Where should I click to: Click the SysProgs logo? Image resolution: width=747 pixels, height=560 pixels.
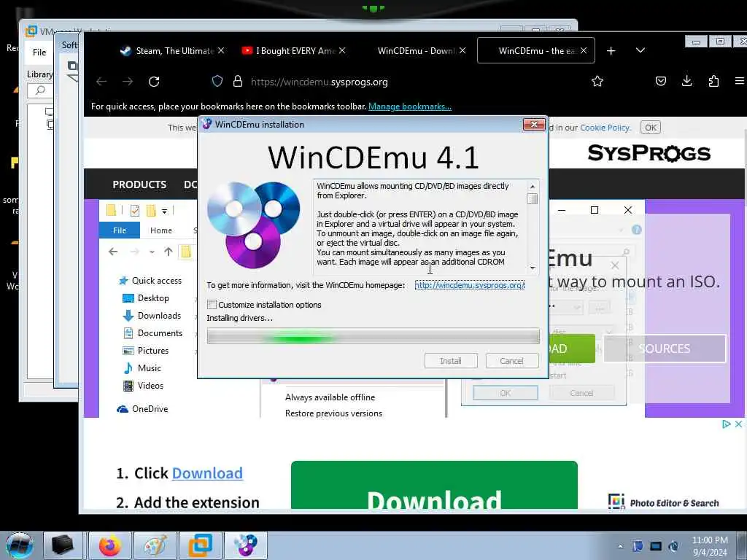pos(649,153)
